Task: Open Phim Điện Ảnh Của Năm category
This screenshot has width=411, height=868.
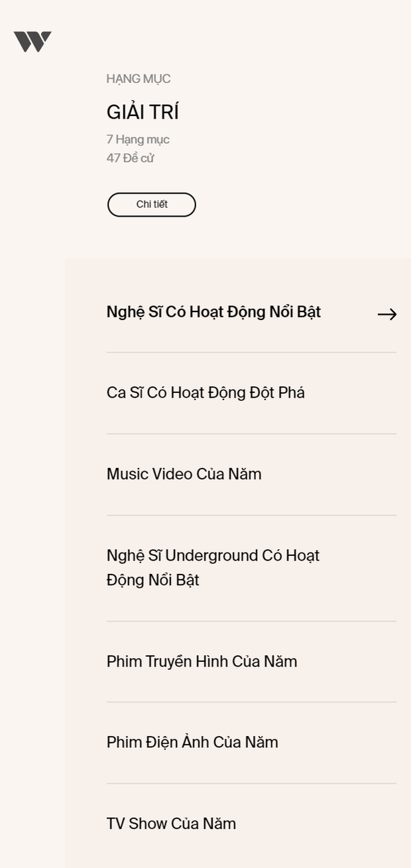Action: click(x=251, y=742)
